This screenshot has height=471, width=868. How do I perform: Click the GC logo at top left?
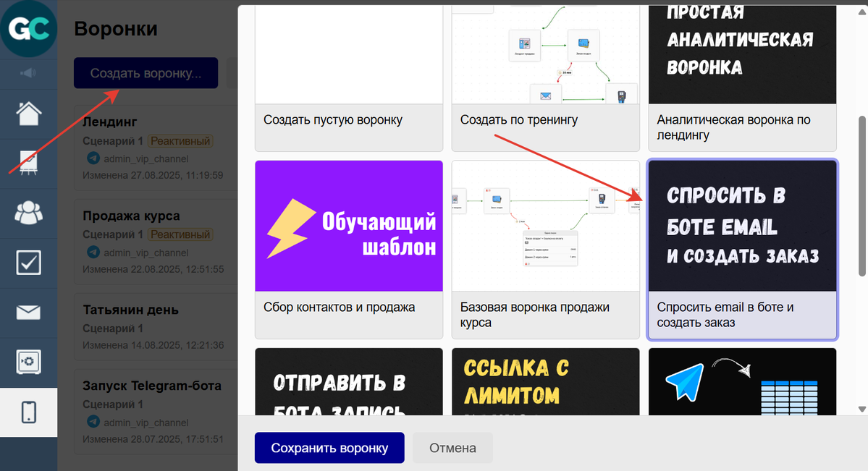click(x=29, y=29)
